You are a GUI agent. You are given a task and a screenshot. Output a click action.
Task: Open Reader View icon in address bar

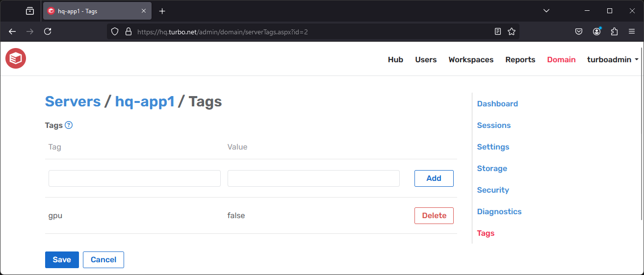point(498,31)
